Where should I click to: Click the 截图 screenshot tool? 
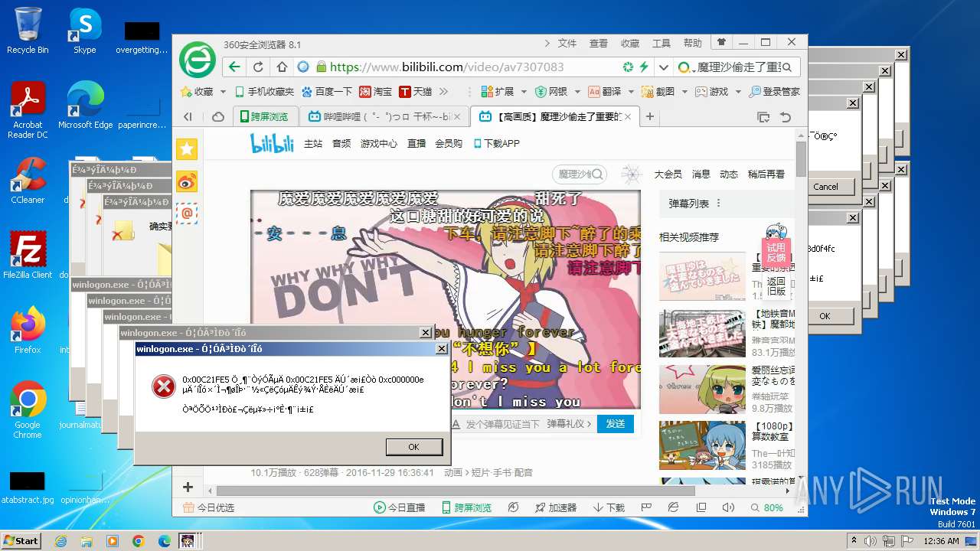tap(658, 91)
